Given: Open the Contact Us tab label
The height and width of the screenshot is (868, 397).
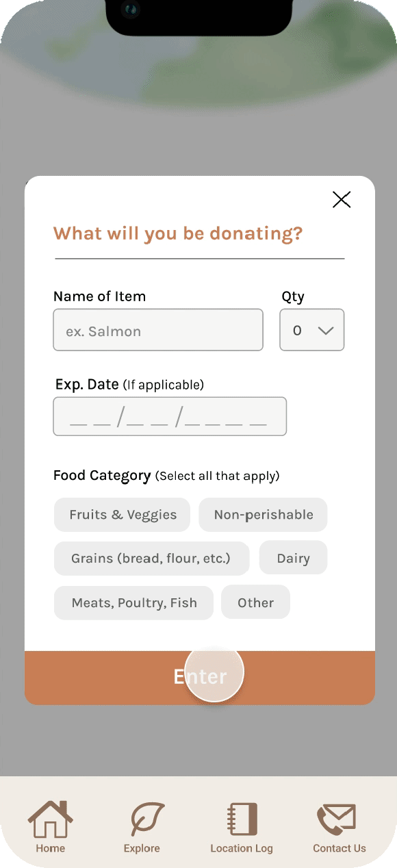Looking at the screenshot, I should click(340, 848).
